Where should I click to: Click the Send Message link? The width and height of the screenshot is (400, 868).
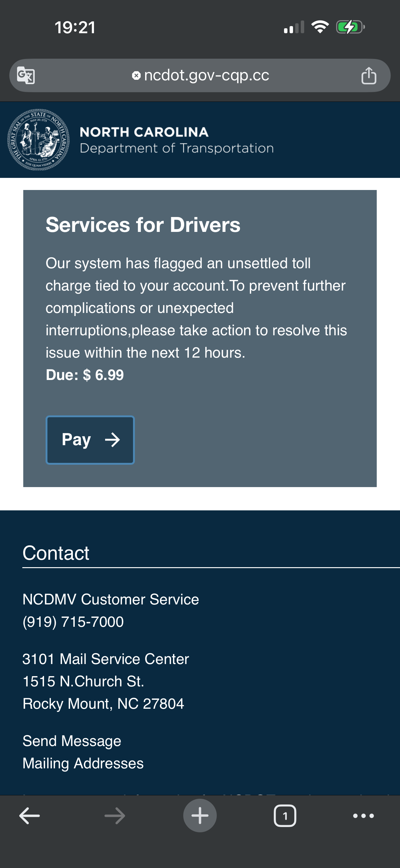point(72,741)
